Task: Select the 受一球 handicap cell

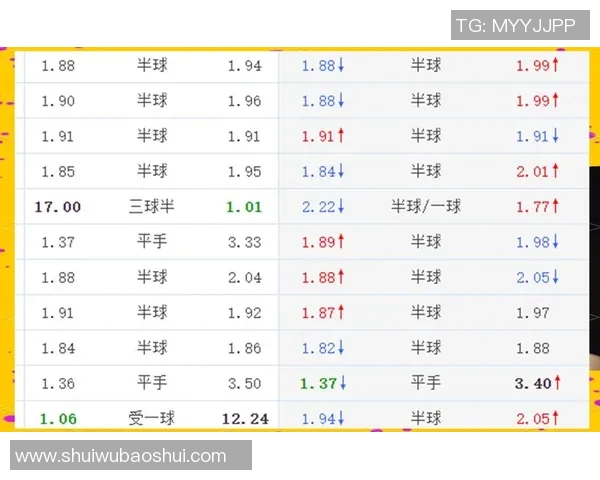Action: click(x=152, y=418)
